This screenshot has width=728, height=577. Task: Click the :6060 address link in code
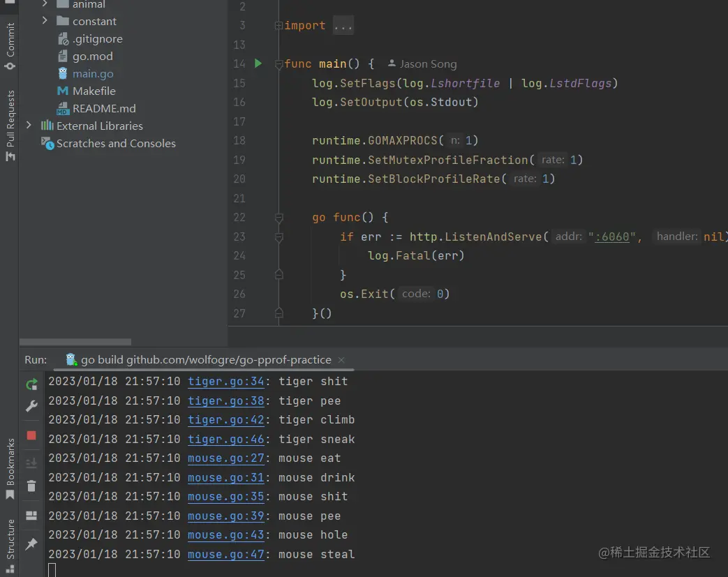612,237
